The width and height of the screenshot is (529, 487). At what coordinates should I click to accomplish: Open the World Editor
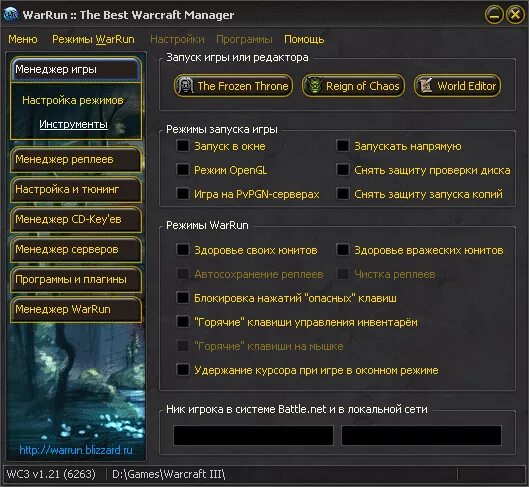coord(457,86)
